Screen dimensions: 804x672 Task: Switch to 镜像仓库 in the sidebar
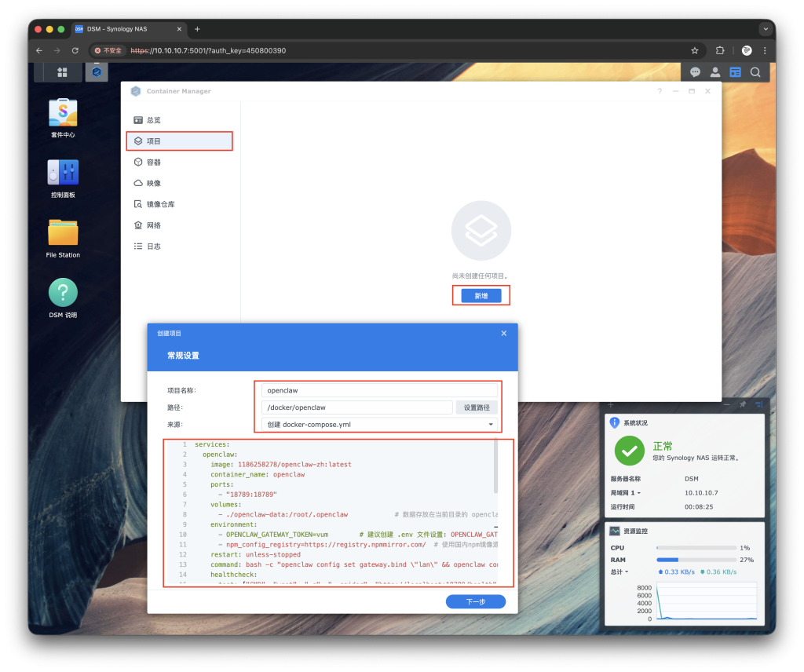click(x=160, y=204)
